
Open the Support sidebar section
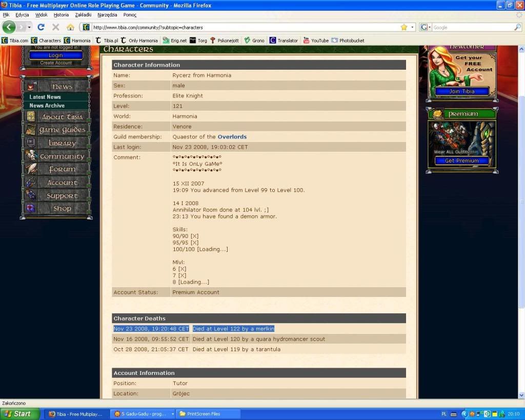tap(56, 195)
